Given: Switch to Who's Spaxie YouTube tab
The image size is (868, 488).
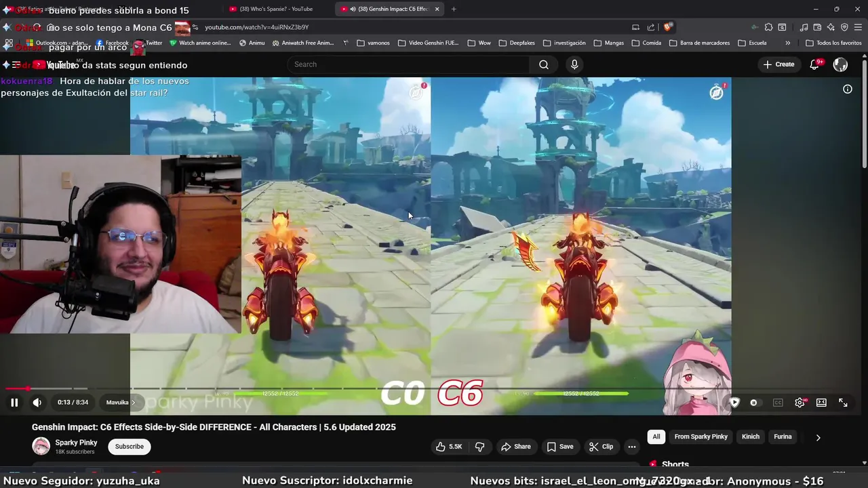Looking at the screenshot, I should coord(276,9).
